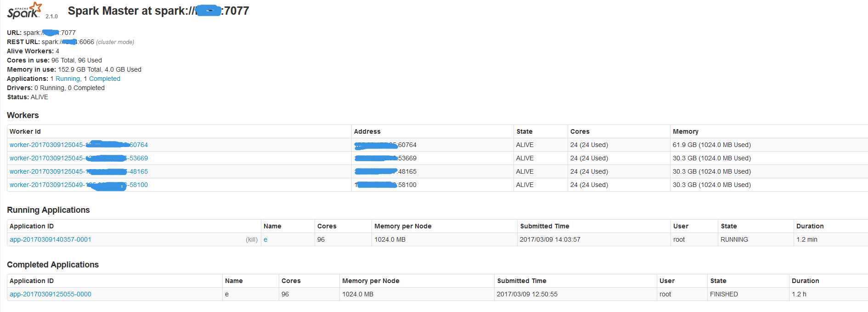Click the Memory in use summary line
This screenshot has height=312, width=868.
click(74, 69)
